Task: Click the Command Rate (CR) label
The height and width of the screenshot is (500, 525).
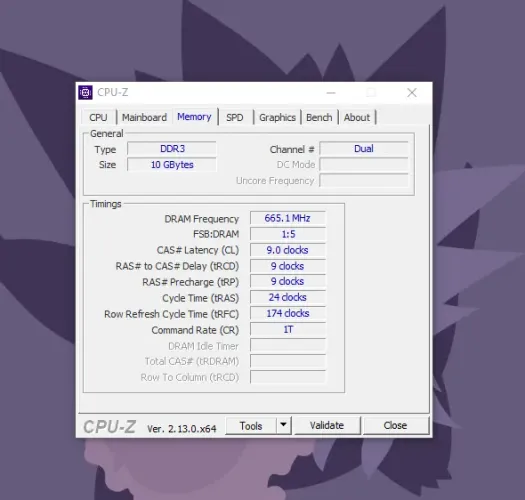Action: (x=195, y=330)
